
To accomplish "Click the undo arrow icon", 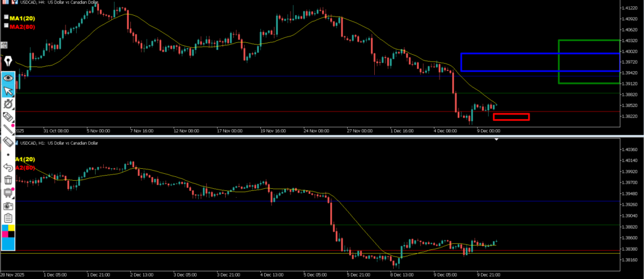I will (x=8, y=168).
